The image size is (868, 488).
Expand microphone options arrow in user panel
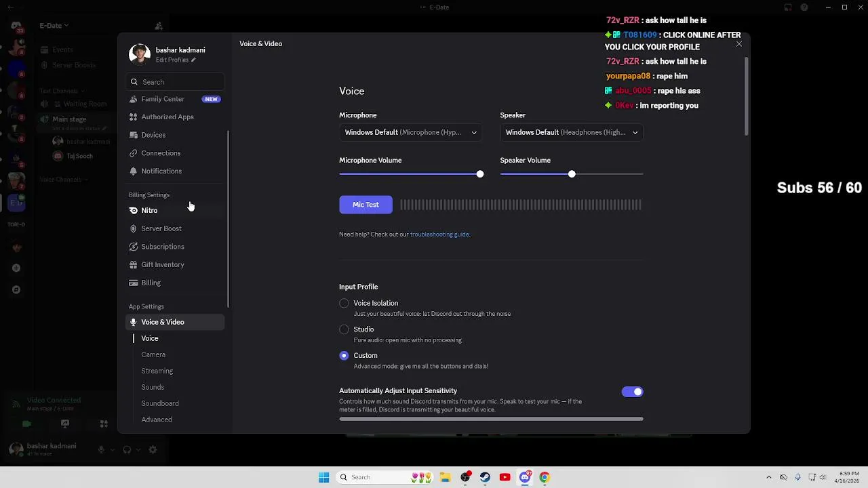point(112,449)
